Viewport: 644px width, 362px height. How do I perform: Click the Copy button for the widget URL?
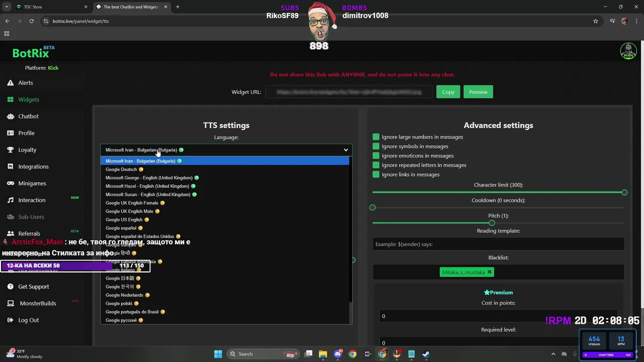pyautogui.click(x=448, y=92)
